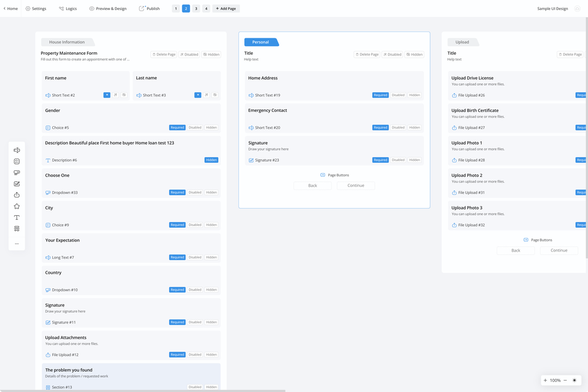Click the Add Page button
588x392 pixels.
click(x=226, y=9)
